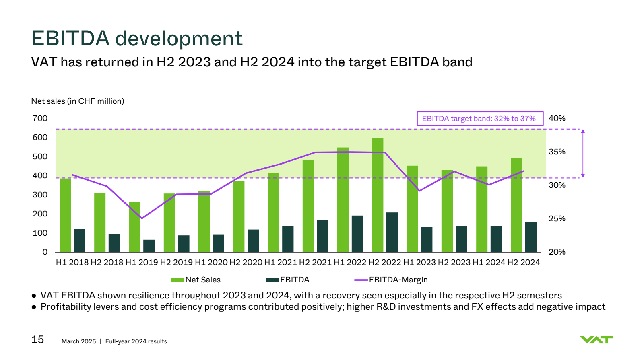Click the H2 2022 green Net Sales bar

click(378, 195)
